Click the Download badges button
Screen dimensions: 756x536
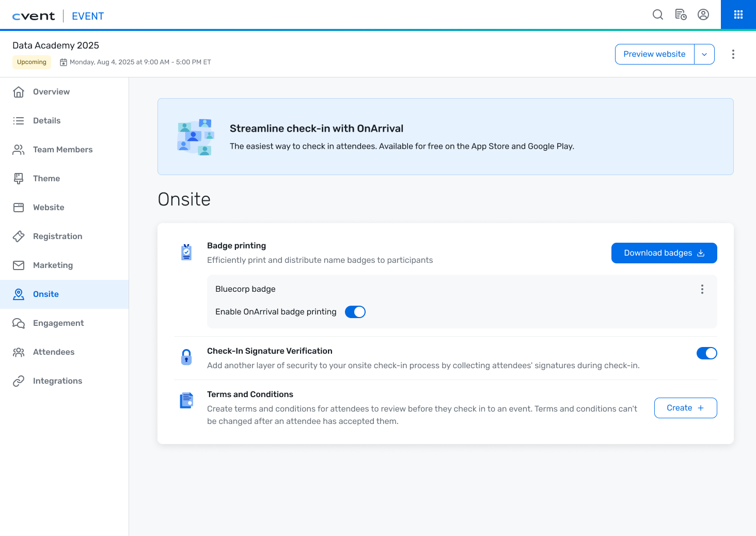pos(664,253)
